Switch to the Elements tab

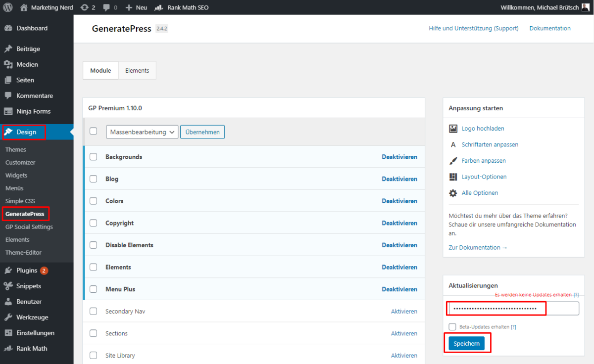137,70
